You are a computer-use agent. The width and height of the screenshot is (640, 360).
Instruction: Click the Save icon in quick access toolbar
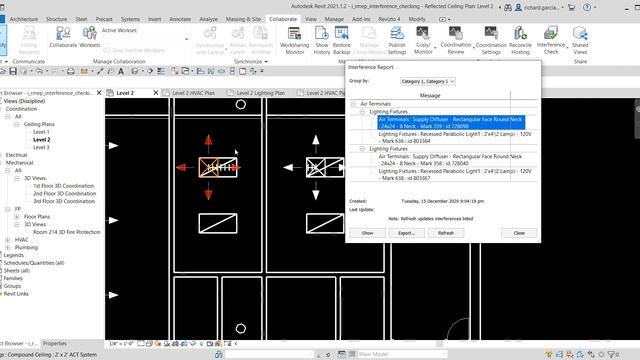coord(13,71)
